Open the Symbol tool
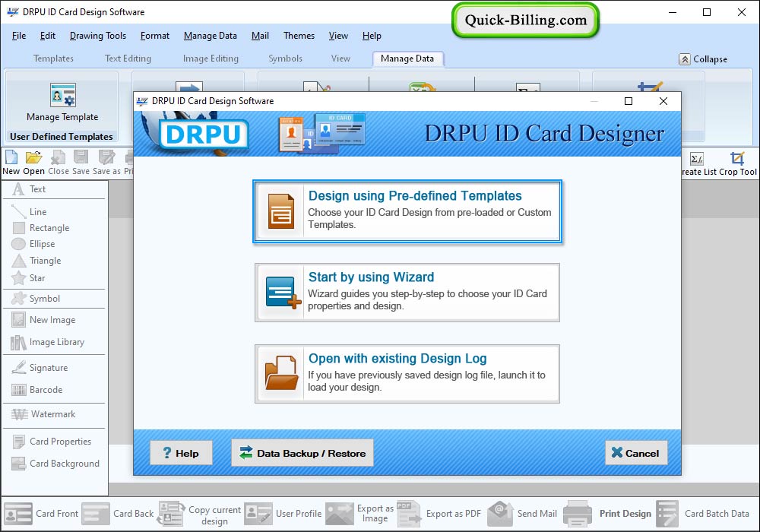 point(36,299)
